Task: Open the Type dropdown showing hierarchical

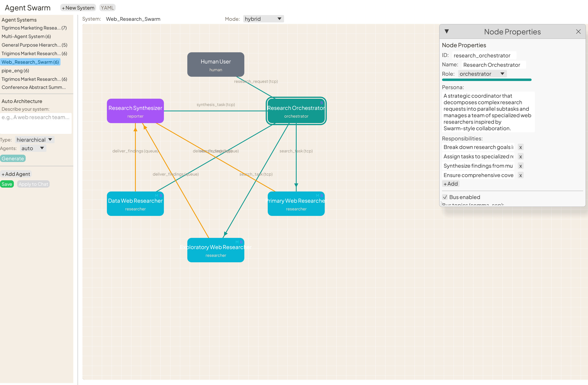Action: (34, 140)
